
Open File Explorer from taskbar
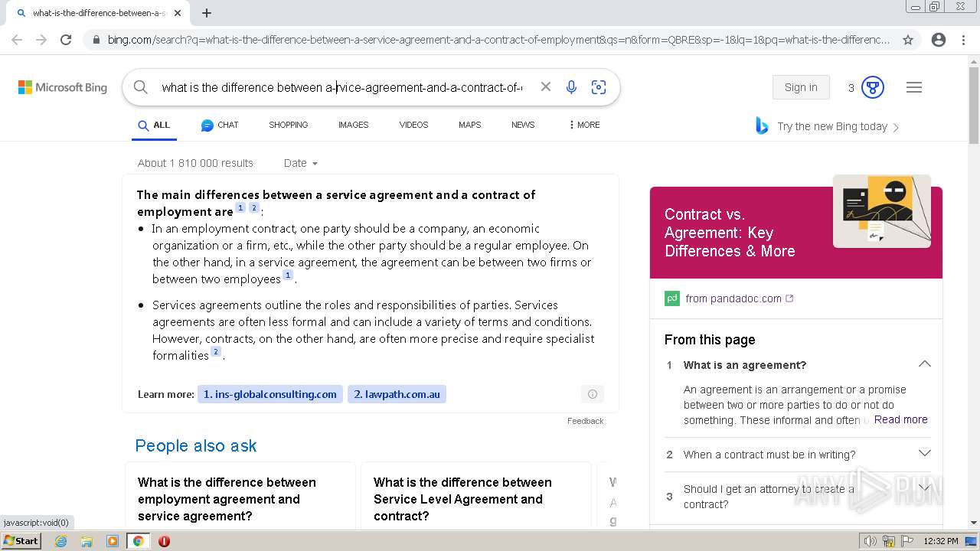(87, 541)
